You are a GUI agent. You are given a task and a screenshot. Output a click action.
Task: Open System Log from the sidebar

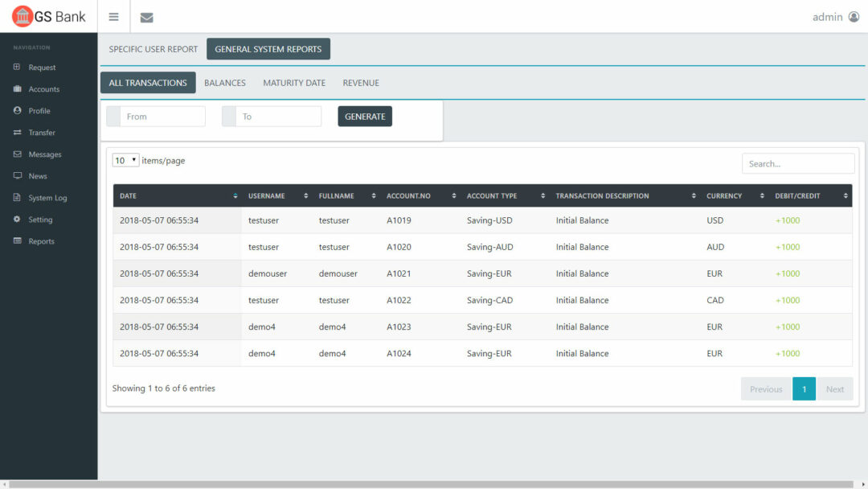[18, 197]
